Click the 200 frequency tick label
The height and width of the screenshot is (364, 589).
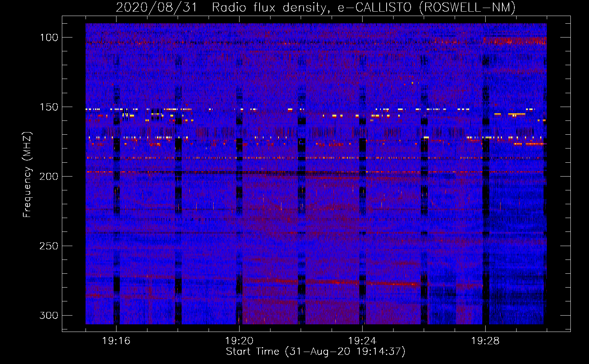click(x=49, y=177)
